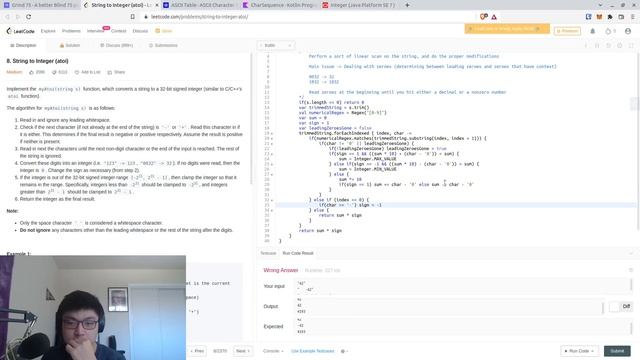
Task: Fold code at line 34
Action: (x=272, y=210)
